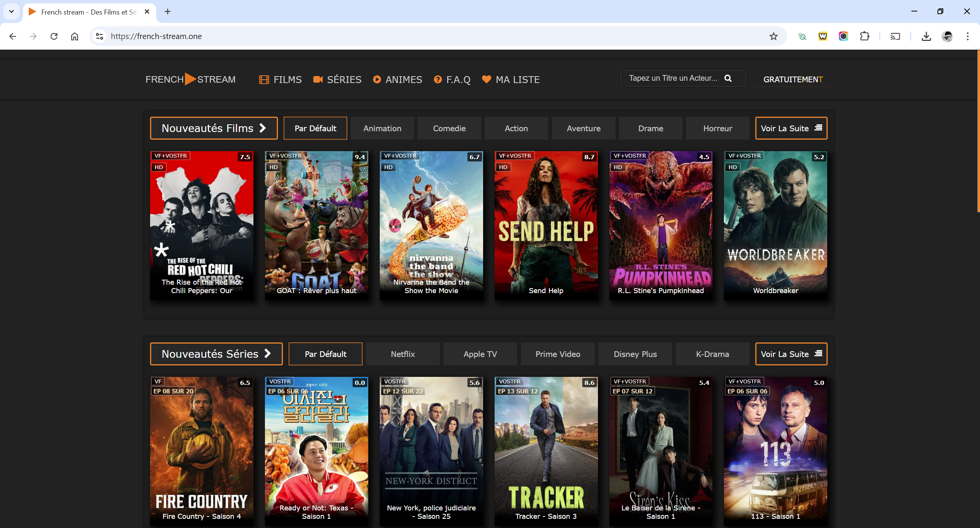Reload the page
Image resolution: width=980 pixels, height=528 pixels.
coord(54,36)
